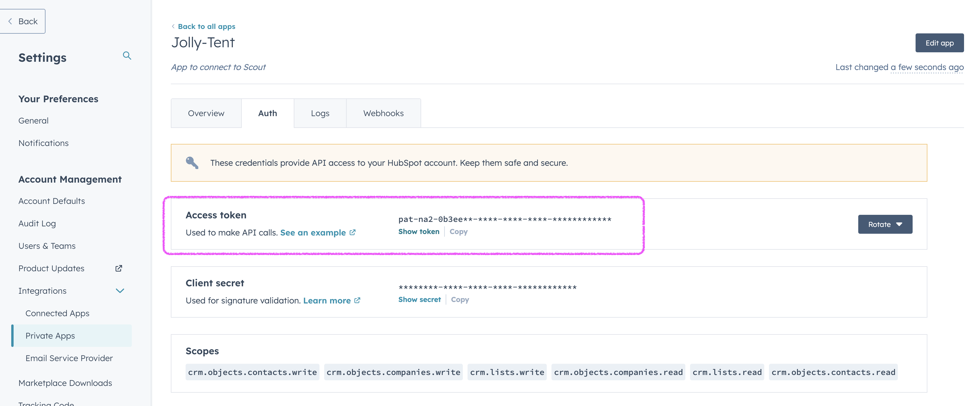Switch to the Overview tab

pyautogui.click(x=206, y=113)
